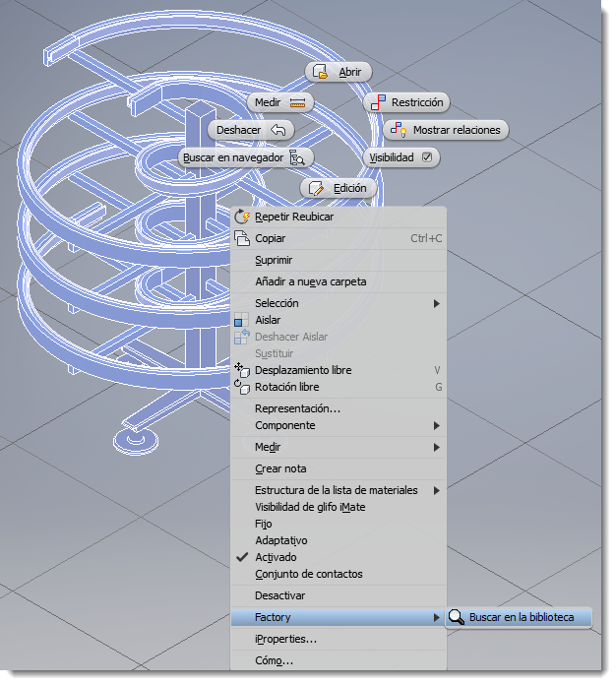The height and width of the screenshot is (685, 616).
Task: Click the Deshacer button label
Action: tap(238, 130)
